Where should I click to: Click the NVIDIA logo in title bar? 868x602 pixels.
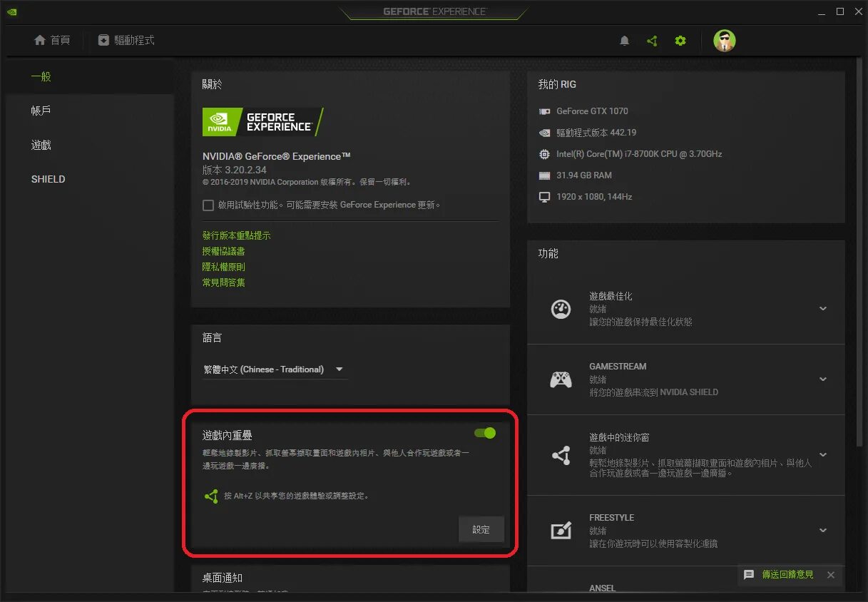[x=12, y=11]
